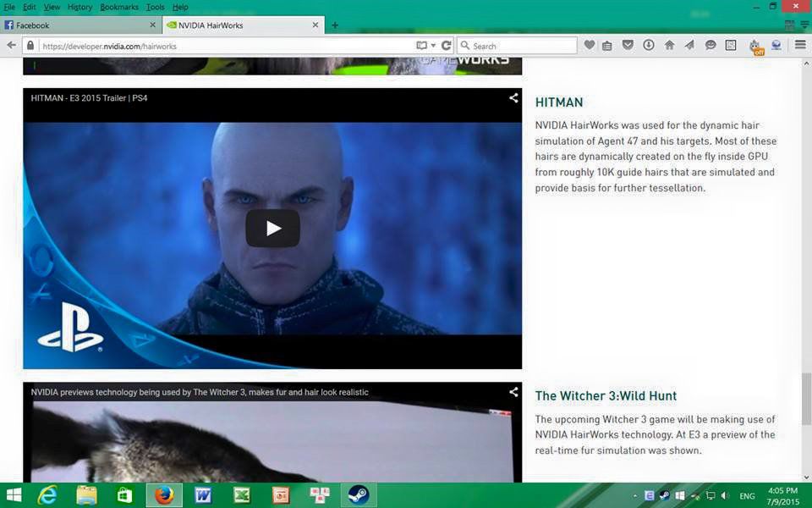Play the HITMAN E3 2015 trailer video

click(x=272, y=228)
